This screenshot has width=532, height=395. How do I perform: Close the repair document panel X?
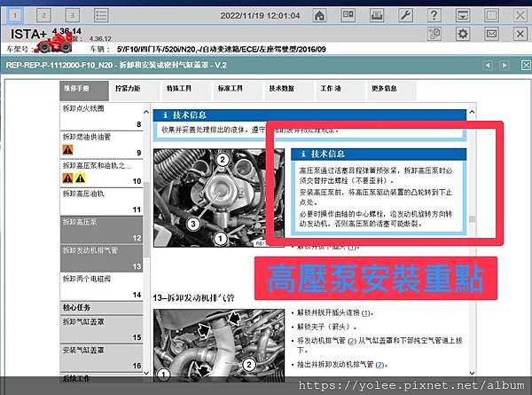(x=526, y=65)
